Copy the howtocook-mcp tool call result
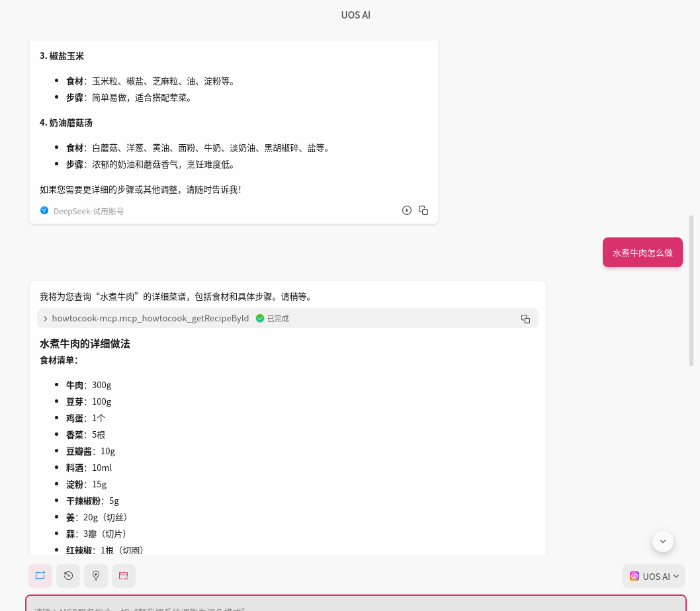Screen dimensions: 700x611 click(x=525, y=319)
